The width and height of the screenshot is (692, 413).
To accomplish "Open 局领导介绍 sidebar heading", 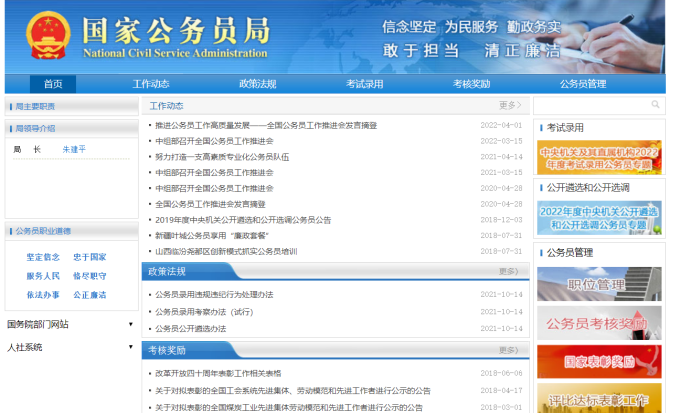I will pos(35,128).
